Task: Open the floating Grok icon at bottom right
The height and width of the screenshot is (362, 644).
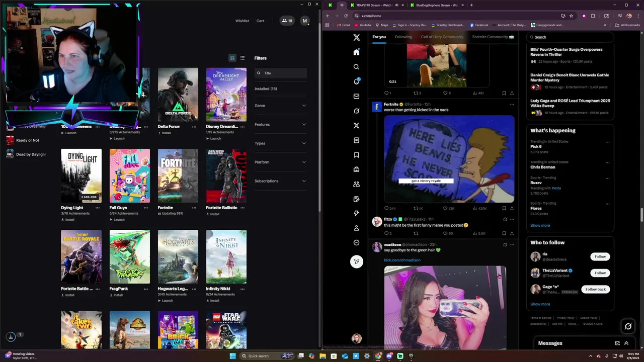Action: point(628,327)
